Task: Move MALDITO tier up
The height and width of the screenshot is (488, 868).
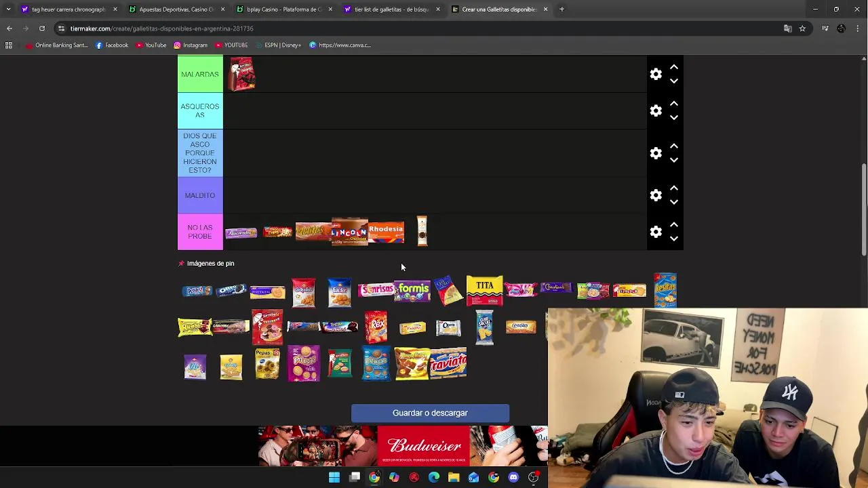Action: [x=674, y=188]
